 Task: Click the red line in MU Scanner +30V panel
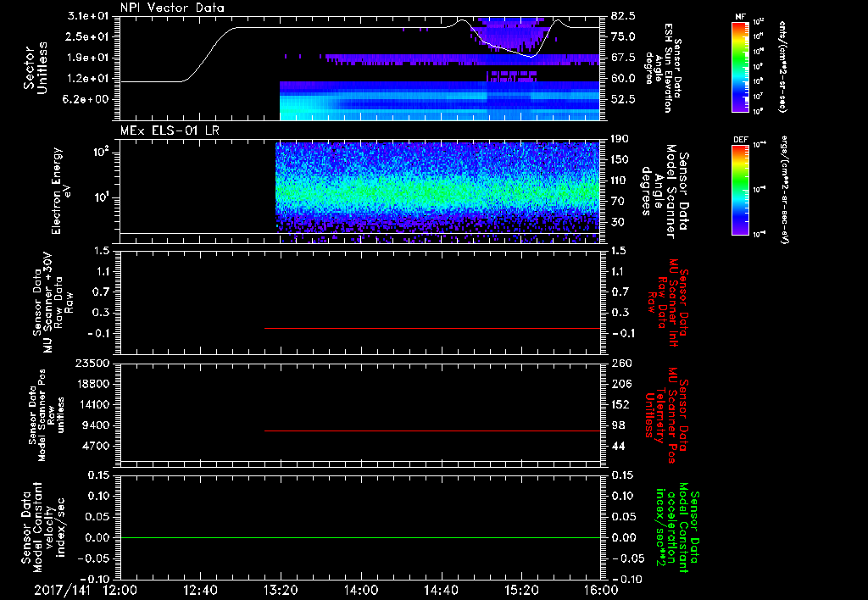point(431,328)
